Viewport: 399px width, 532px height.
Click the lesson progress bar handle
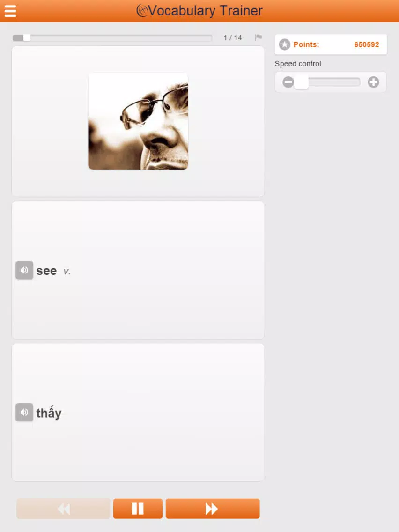click(27, 37)
